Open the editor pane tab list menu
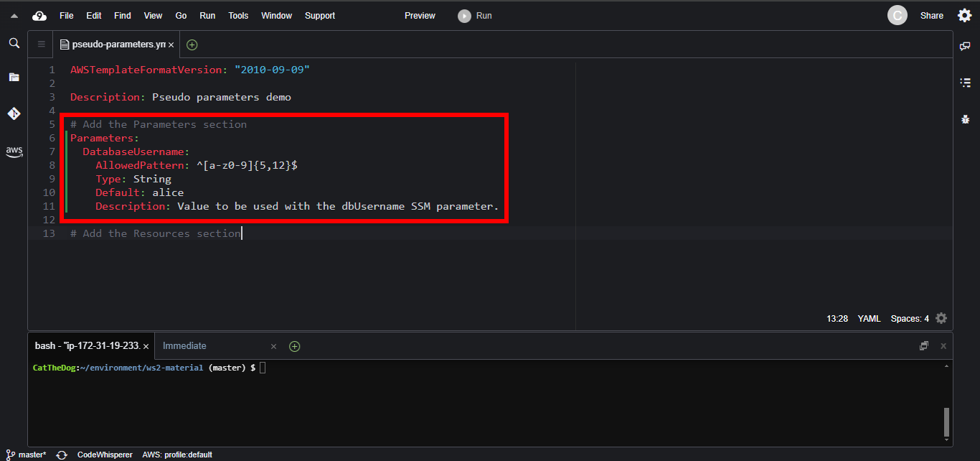 coord(41,45)
